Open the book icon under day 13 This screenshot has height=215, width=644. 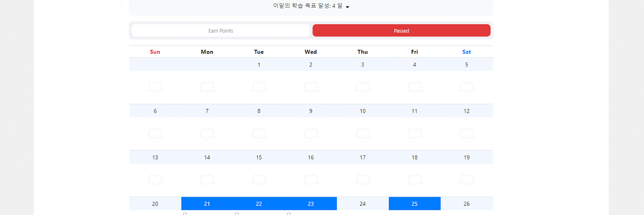click(x=155, y=180)
